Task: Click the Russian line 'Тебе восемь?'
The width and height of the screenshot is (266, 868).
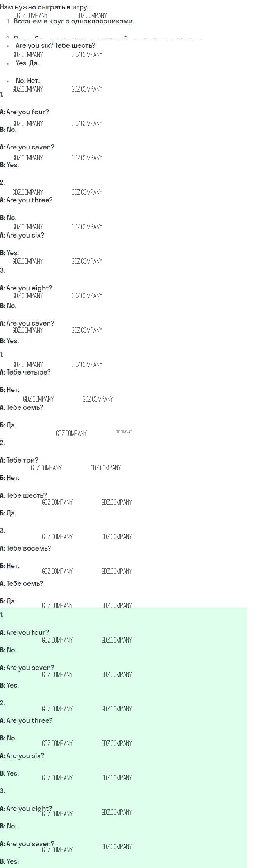Action: (x=29, y=548)
